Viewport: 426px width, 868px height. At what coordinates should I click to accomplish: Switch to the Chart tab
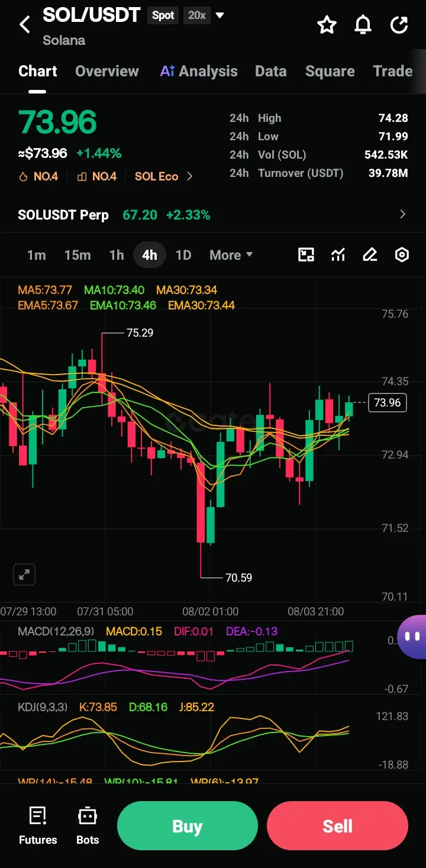[38, 71]
